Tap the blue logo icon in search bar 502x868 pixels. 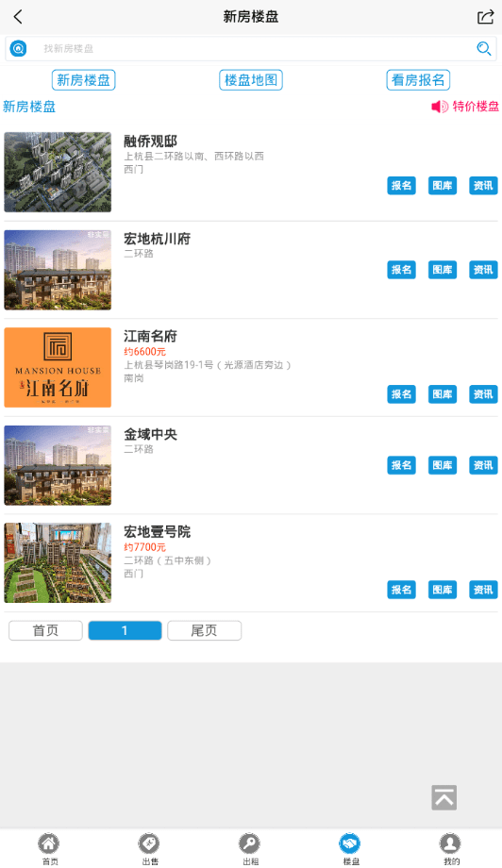click(18, 49)
